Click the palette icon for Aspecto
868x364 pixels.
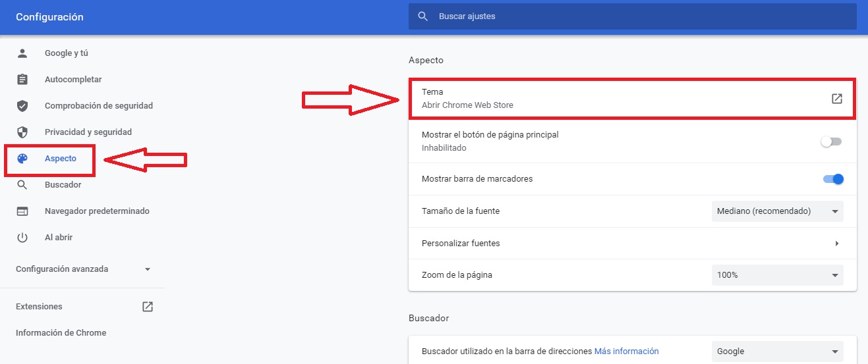click(x=22, y=159)
